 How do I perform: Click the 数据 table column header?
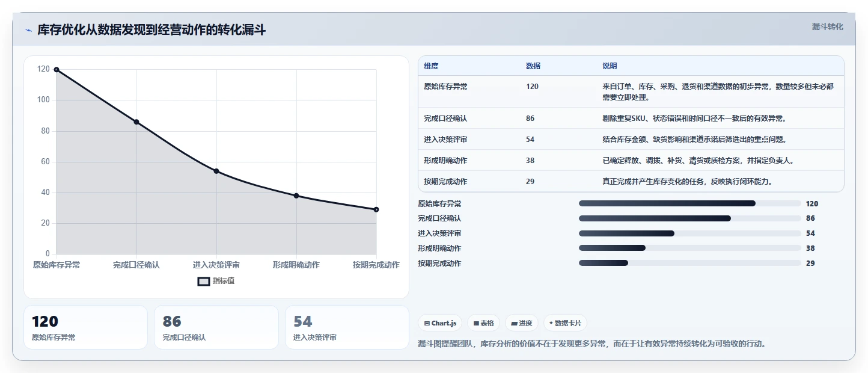(x=533, y=66)
